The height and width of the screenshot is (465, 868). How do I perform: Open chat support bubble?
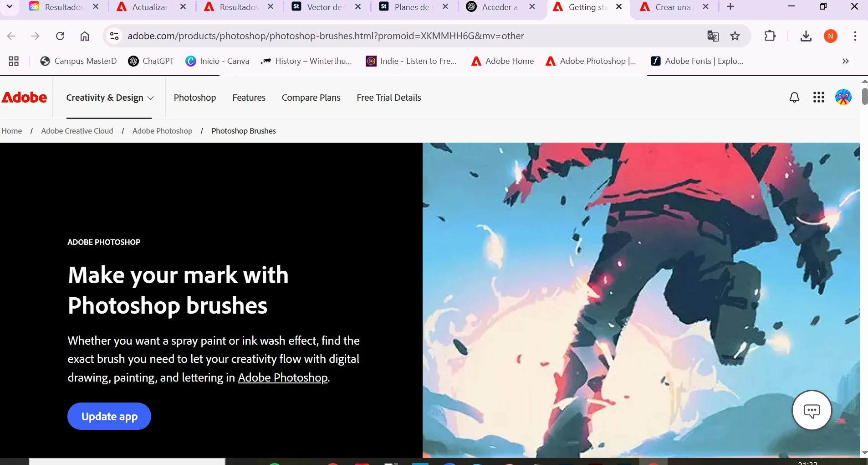point(812,410)
